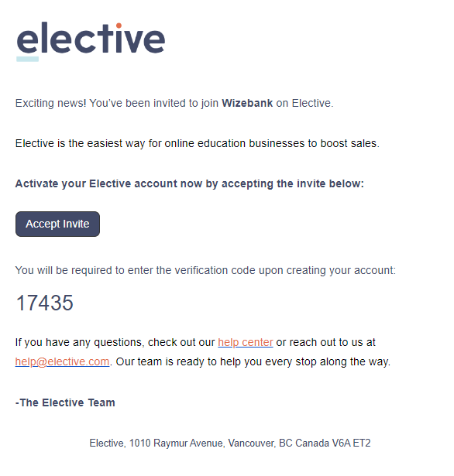Image resolution: width=454 pixels, height=476 pixels.
Task: Click the "Activate your Elective account now" heading
Action: [x=189, y=183]
